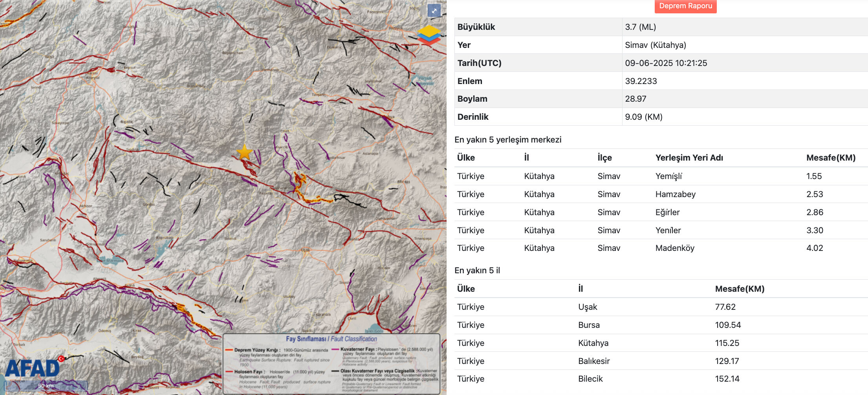Click the Enlem value 39.2233
Screen dimensions: 868x395
641,81
